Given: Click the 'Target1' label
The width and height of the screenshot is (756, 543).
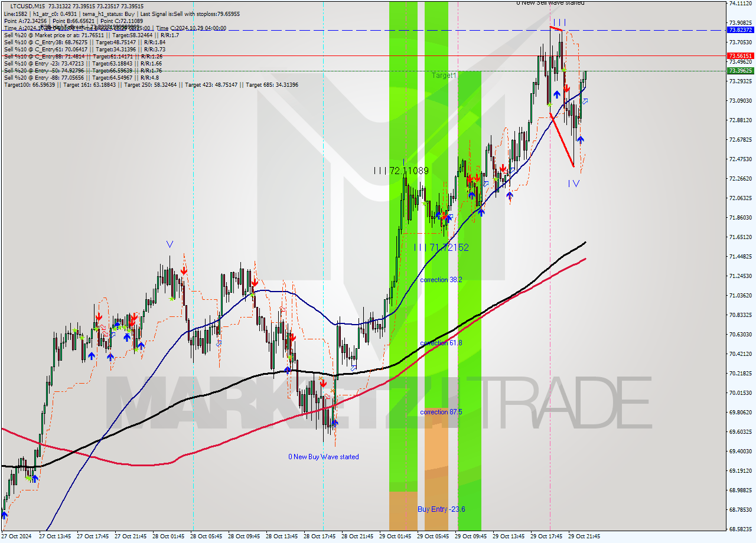Looking at the screenshot, I should tap(444, 76).
